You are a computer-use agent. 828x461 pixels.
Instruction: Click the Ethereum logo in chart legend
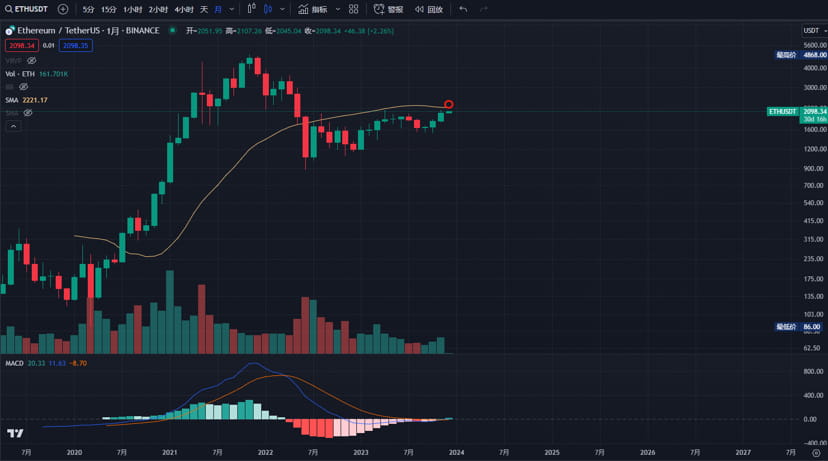tap(10, 31)
